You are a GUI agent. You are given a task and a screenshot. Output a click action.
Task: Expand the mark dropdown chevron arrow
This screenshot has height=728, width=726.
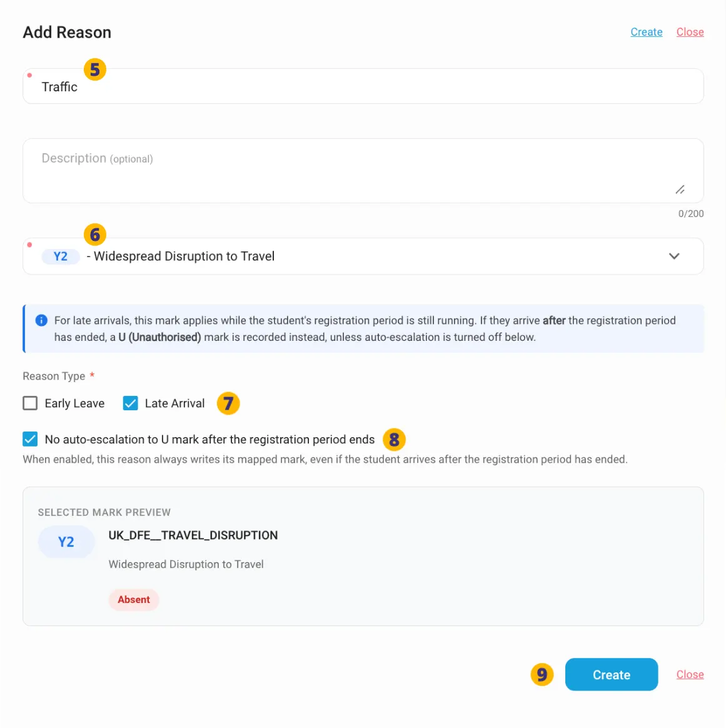tap(674, 256)
